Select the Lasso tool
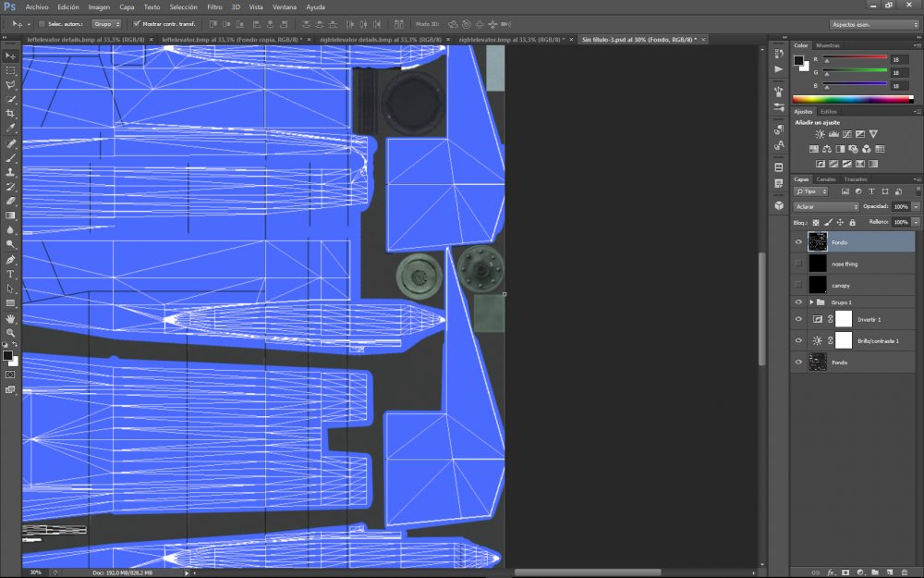Screen dimensions: 924x578 [10, 85]
